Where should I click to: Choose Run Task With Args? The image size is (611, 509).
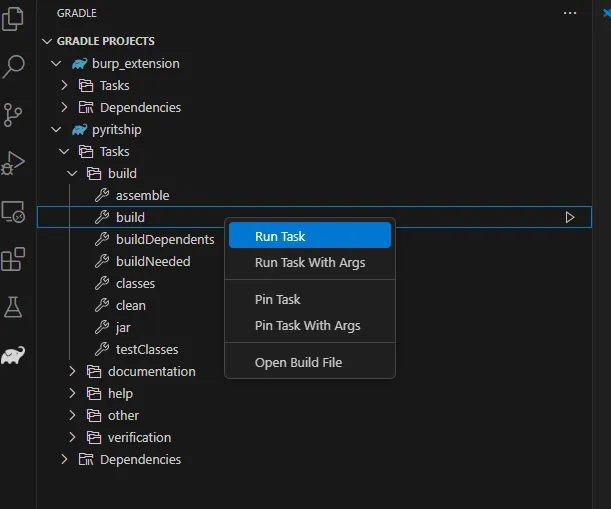[x=310, y=263]
